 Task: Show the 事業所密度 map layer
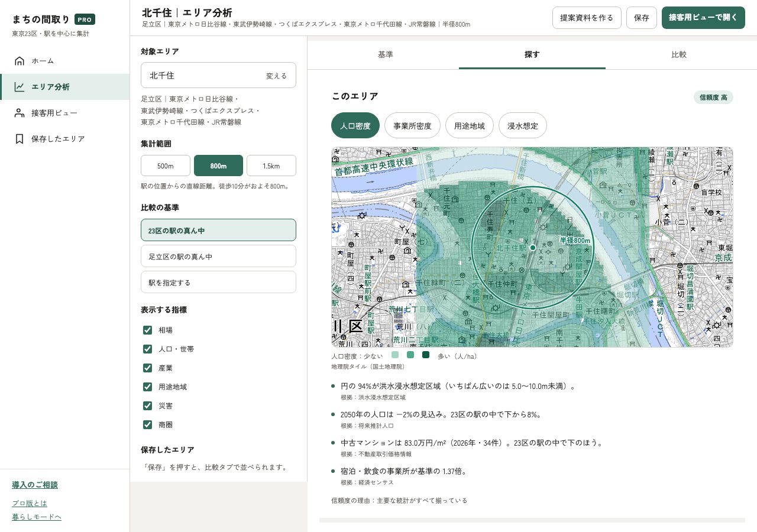pyautogui.click(x=412, y=125)
